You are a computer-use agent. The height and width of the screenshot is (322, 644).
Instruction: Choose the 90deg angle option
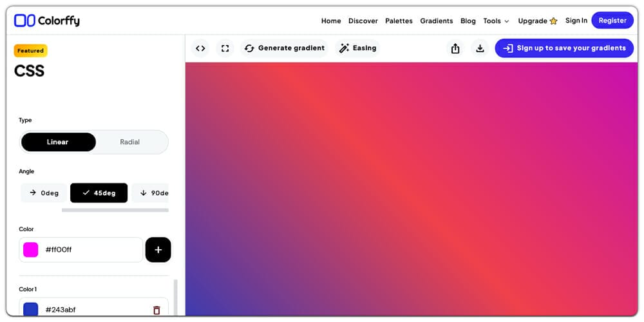[153, 193]
